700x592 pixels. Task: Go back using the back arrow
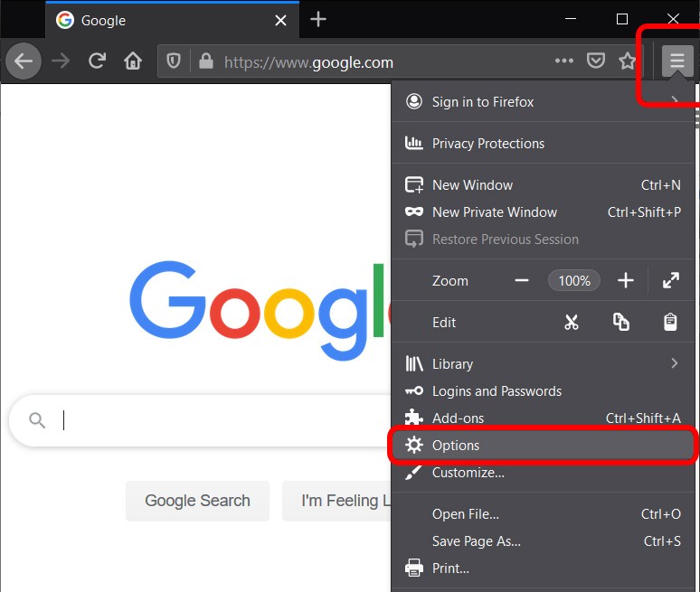coord(24,61)
